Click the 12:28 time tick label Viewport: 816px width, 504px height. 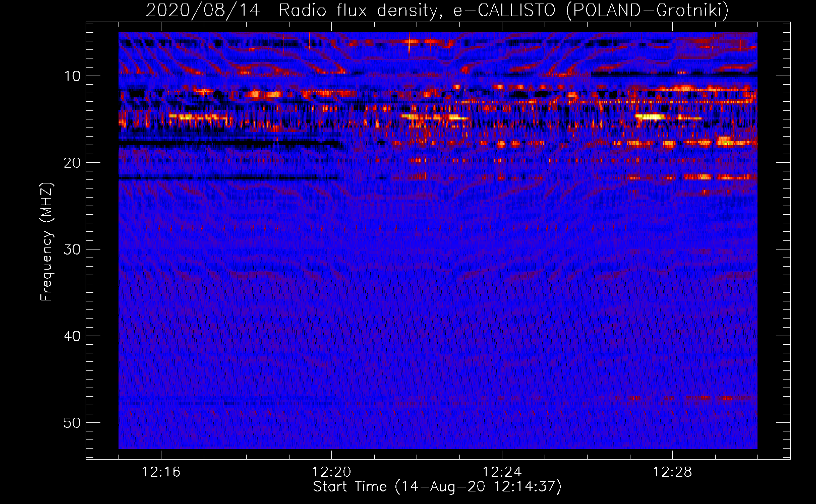[672, 472]
